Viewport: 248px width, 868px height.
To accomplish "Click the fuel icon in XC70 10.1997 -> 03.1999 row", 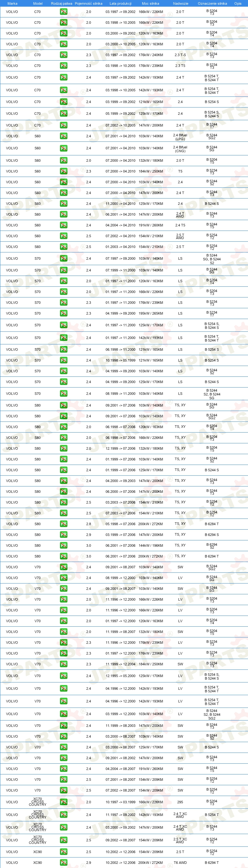I will (x=63, y=802).
